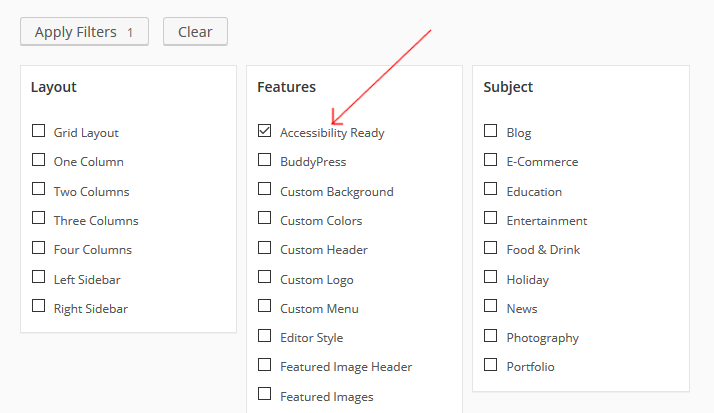Select the E-Commerce subject filter
The width and height of the screenshot is (714, 413).
[x=491, y=160]
